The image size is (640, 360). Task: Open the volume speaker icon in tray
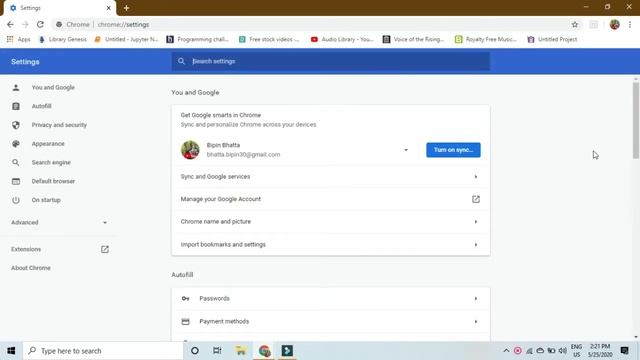click(x=562, y=351)
